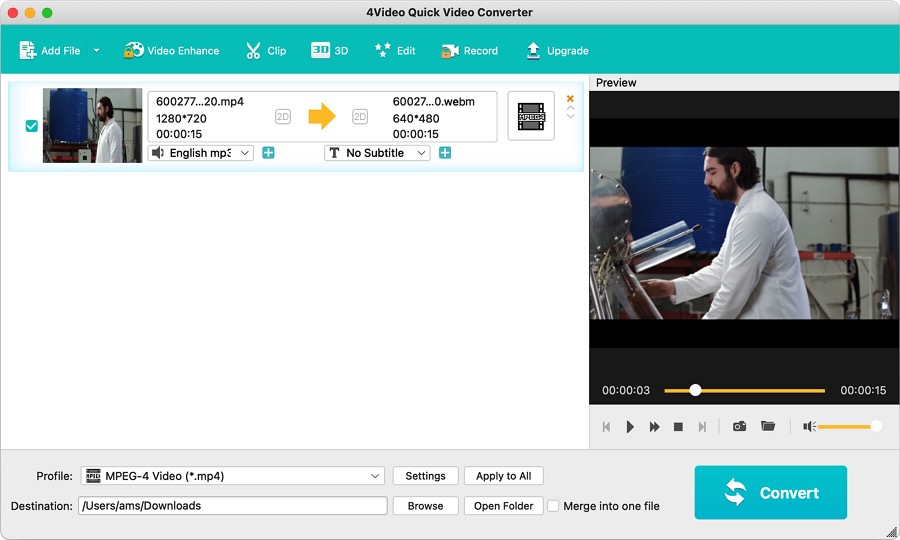
Task: Click the snapshot camera icon
Action: click(x=739, y=427)
